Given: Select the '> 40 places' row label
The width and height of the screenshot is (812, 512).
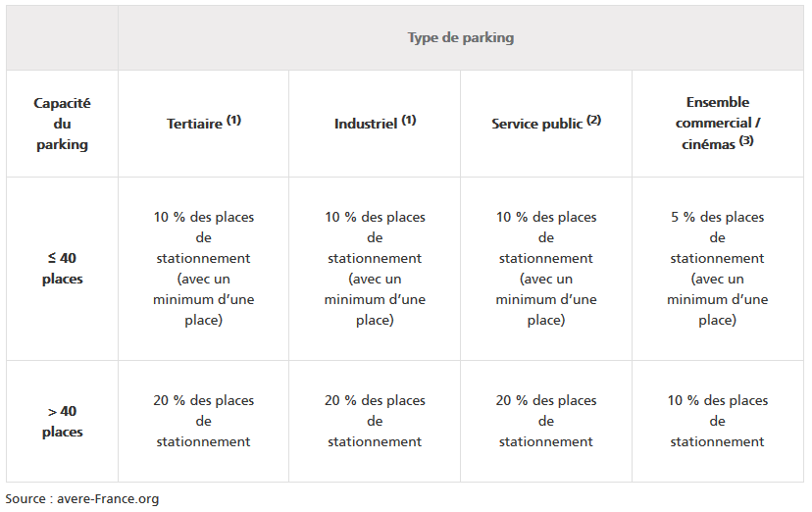Looking at the screenshot, I should click(62, 422).
